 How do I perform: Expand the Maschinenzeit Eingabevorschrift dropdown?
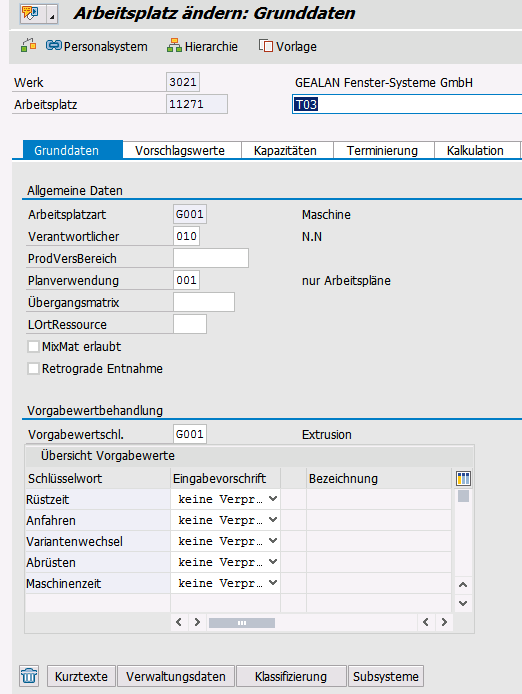(273, 583)
